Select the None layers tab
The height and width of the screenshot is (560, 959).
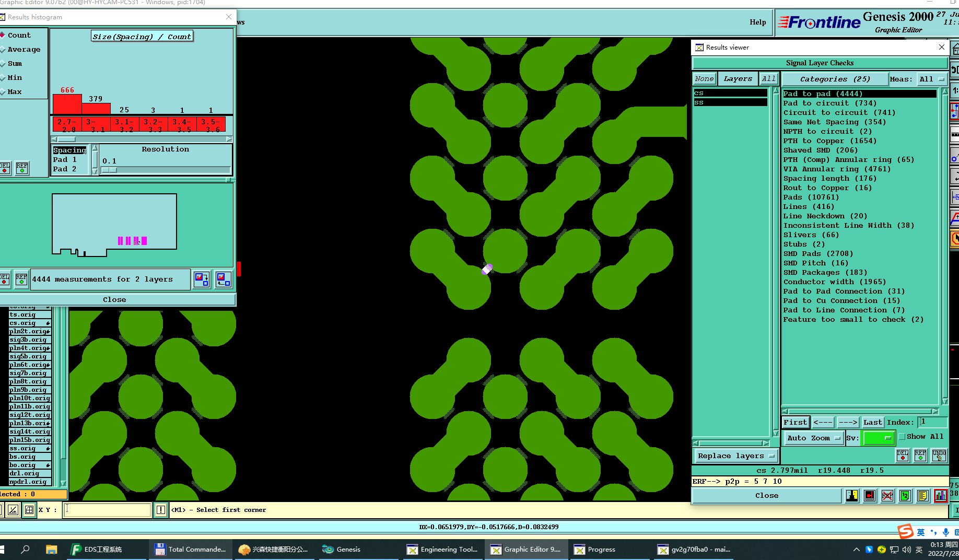click(704, 79)
